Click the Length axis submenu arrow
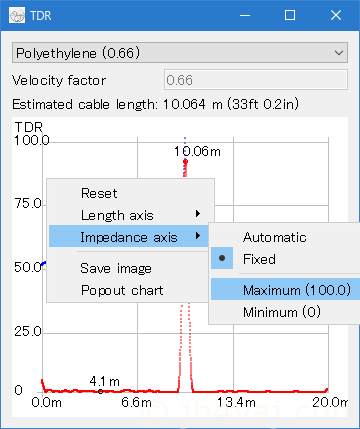 pyautogui.click(x=198, y=214)
